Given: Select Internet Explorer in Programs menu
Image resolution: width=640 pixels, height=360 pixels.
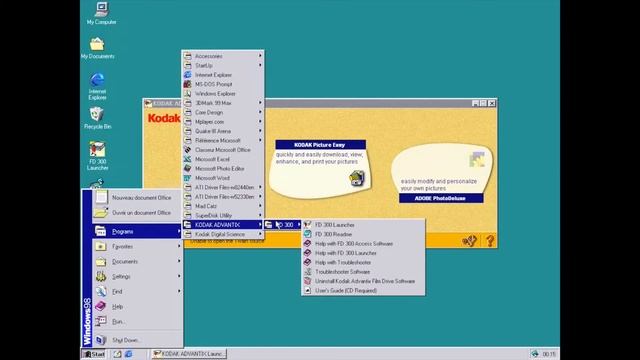Looking at the screenshot, I should click(222, 75).
